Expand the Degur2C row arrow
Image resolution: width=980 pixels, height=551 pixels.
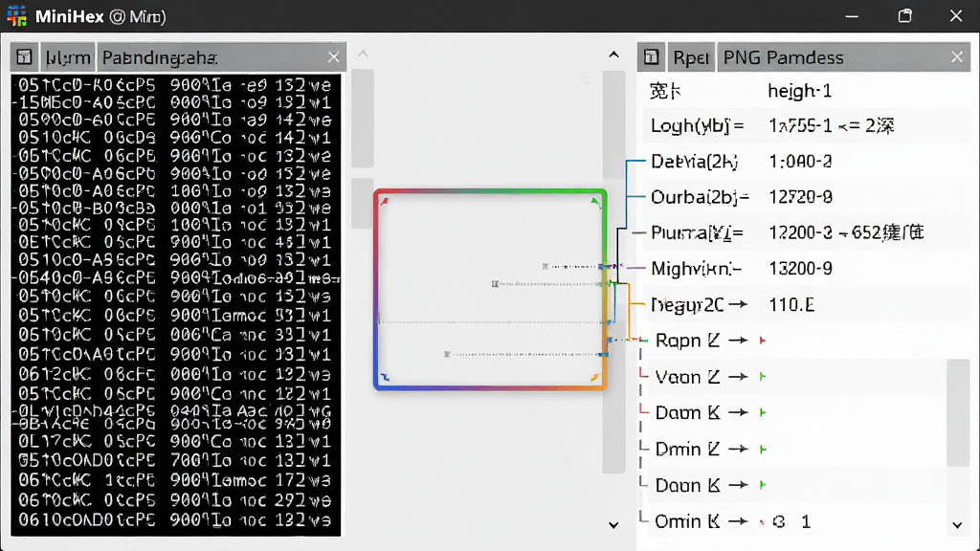[x=738, y=304]
